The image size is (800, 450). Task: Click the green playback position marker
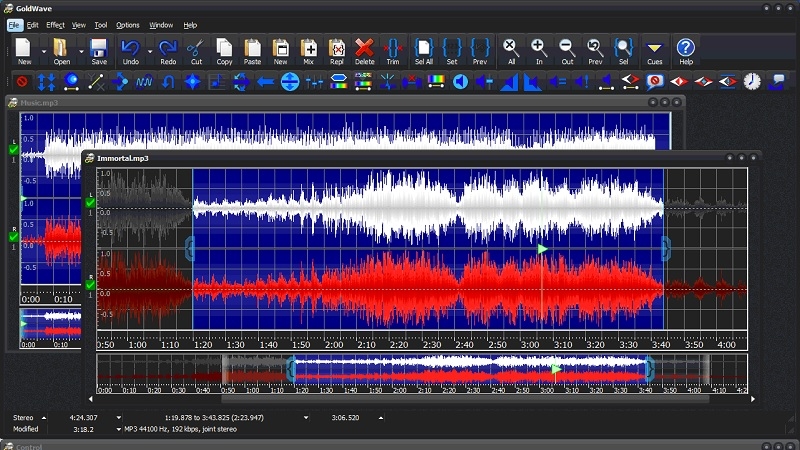[542, 248]
